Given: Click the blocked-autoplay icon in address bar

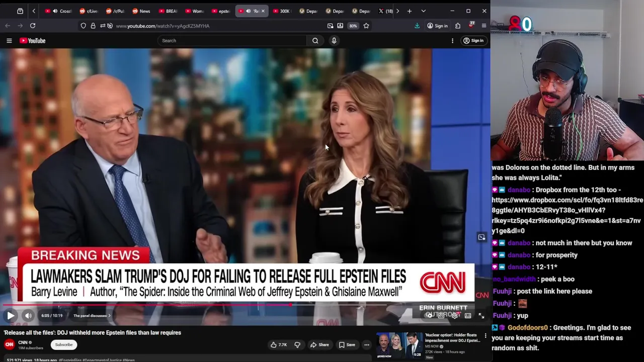Looking at the screenshot, I should [110, 26].
